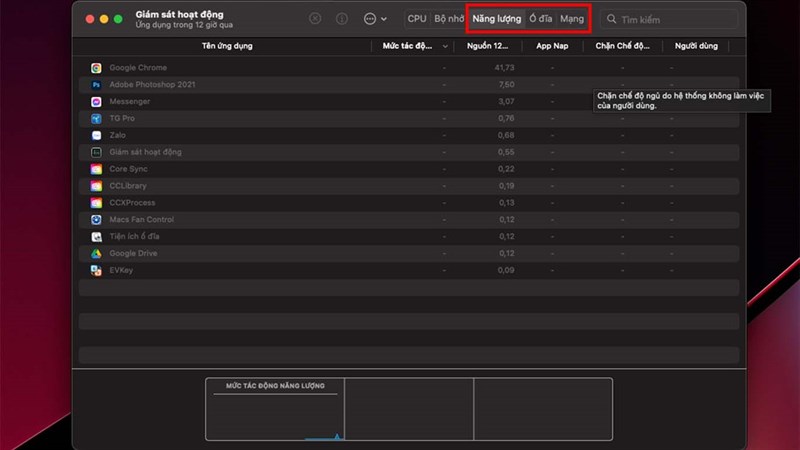Sort by Mức tác độ... column header
This screenshot has height=450, width=800.
pos(407,46)
